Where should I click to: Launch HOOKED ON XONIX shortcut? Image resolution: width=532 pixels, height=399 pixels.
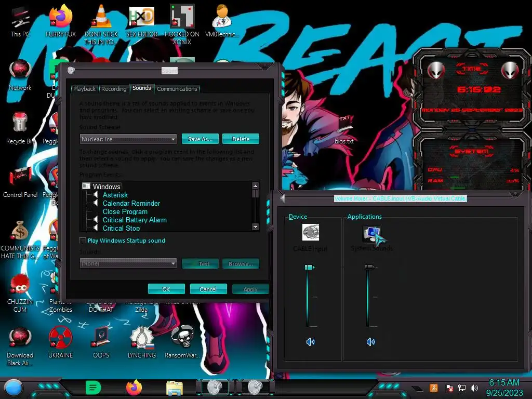(x=182, y=24)
